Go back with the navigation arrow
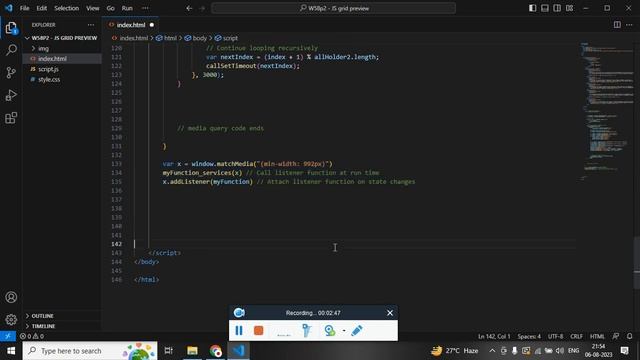Viewport: 640px width, 360px height. 189,8
